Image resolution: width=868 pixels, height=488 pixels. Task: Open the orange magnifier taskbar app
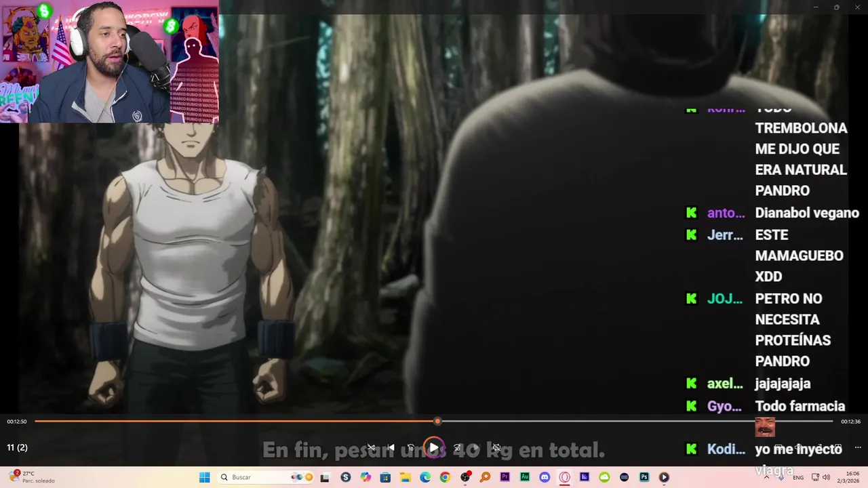coord(485,477)
